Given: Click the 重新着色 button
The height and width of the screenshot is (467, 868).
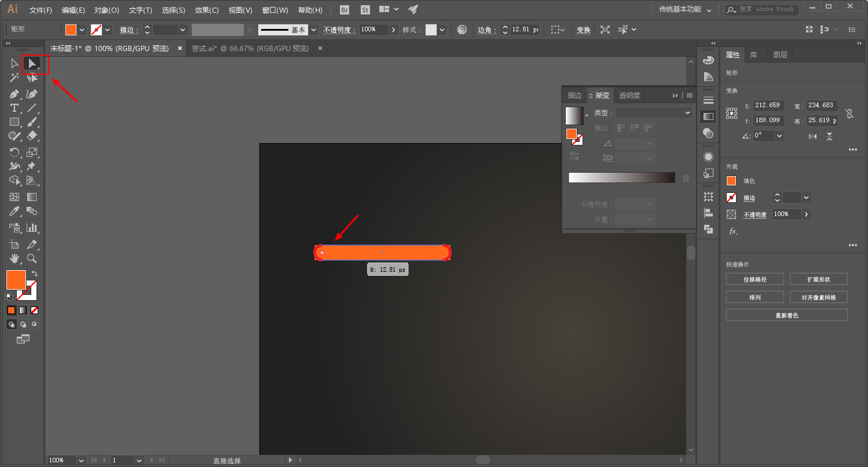Looking at the screenshot, I should [787, 315].
